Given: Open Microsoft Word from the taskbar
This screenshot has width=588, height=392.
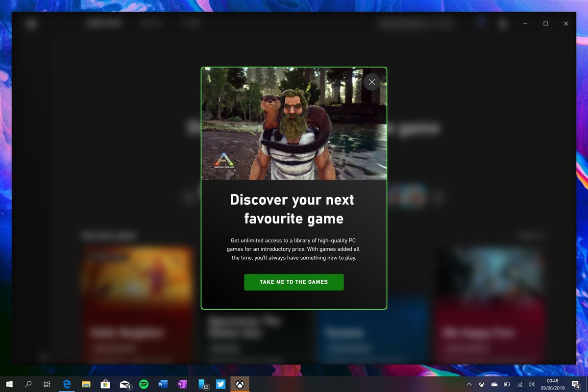Looking at the screenshot, I should coord(163,385).
